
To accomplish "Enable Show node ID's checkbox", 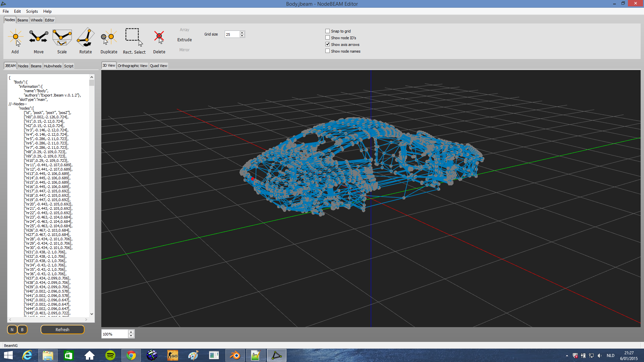I will (328, 38).
